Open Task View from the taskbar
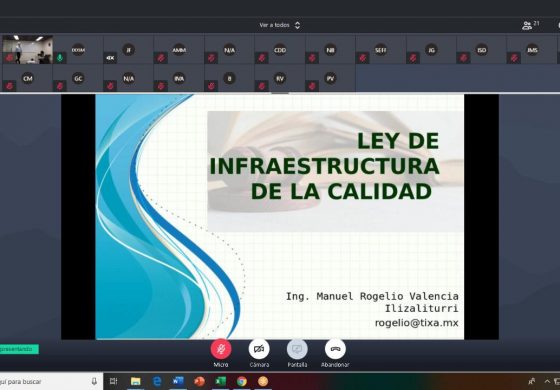Screen dimensions: 560x390 click(114, 381)
